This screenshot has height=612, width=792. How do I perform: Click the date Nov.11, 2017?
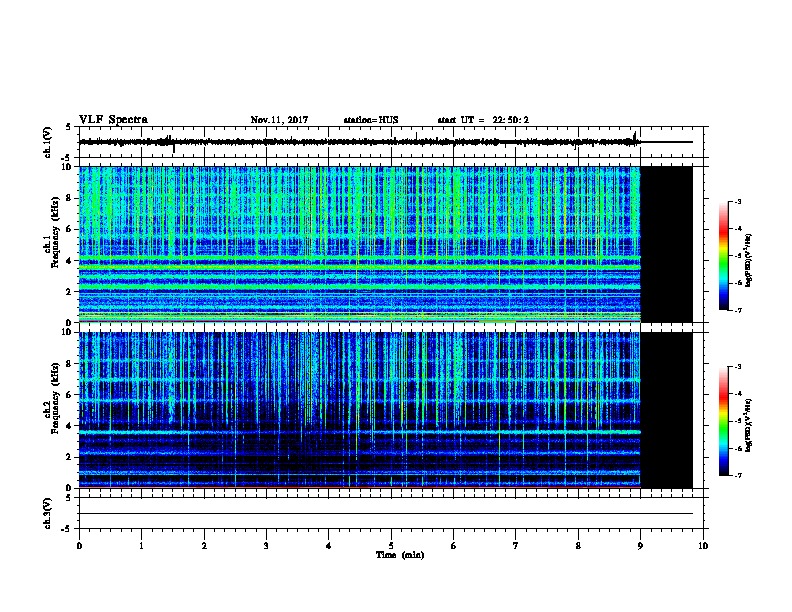(279, 120)
